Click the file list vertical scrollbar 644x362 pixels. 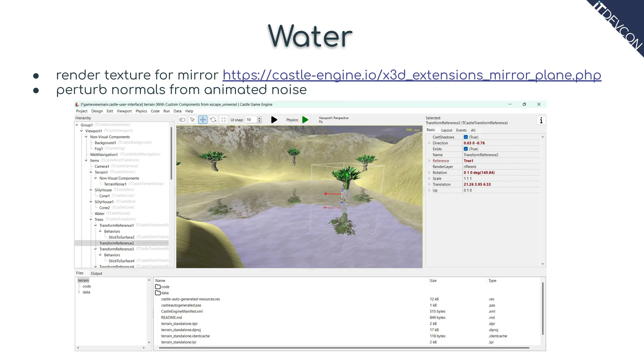click(543, 308)
